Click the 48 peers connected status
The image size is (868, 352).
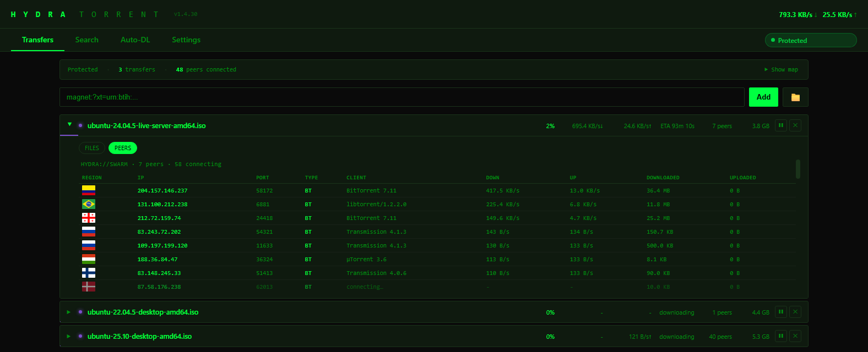pyautogui.click(x=206, y=70)
